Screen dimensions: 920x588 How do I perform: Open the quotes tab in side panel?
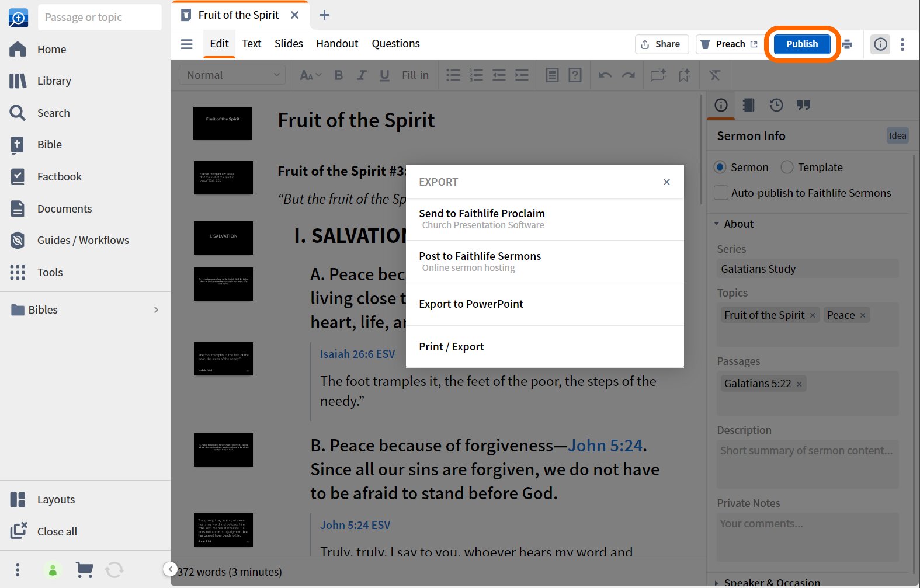pos(803,105)
